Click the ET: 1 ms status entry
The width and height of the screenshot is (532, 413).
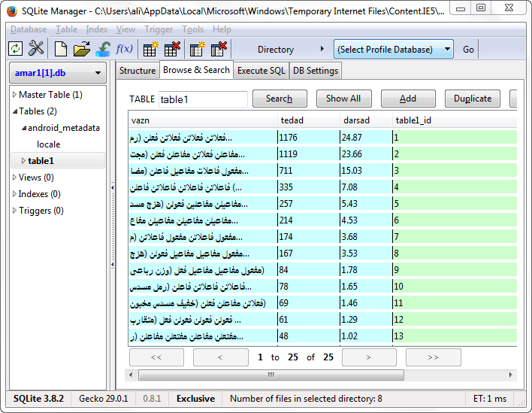click(x=490, y=399)
